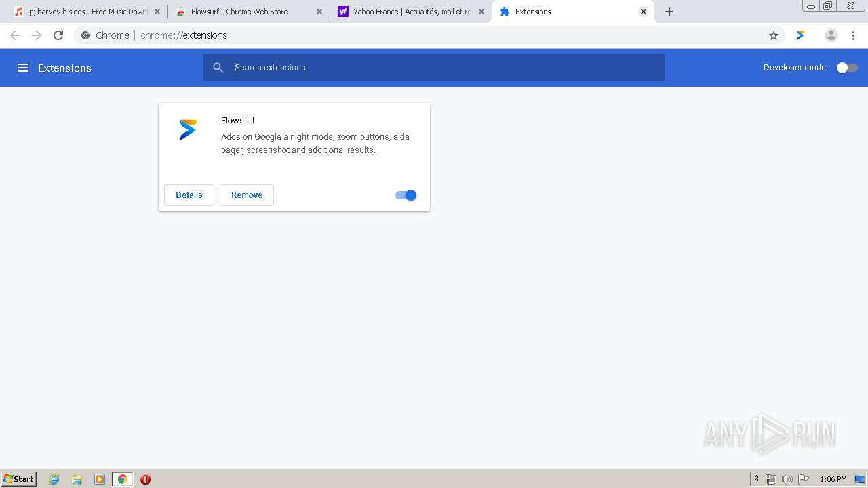Screen dimensions: 868x488
Task: Close the Extensions tab
Action: point(644,12)
